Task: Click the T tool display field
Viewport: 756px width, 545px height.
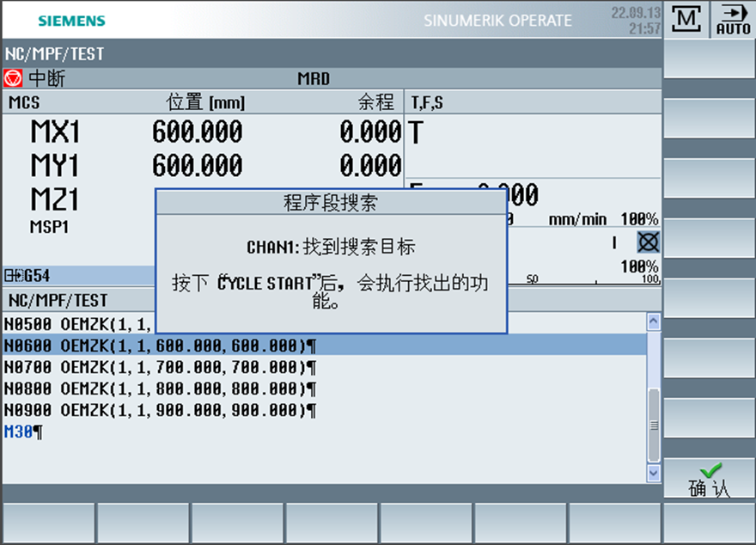Action: 533,146
